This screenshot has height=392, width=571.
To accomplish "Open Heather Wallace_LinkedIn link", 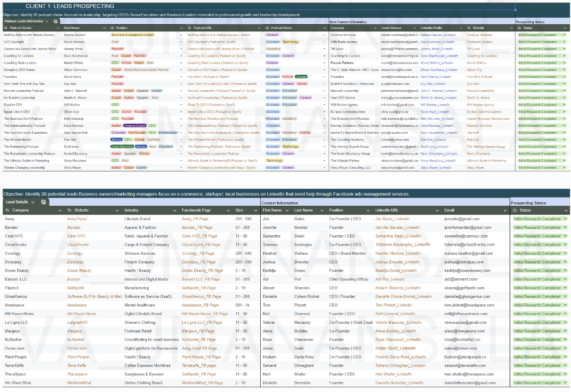I will click(398, 253).
